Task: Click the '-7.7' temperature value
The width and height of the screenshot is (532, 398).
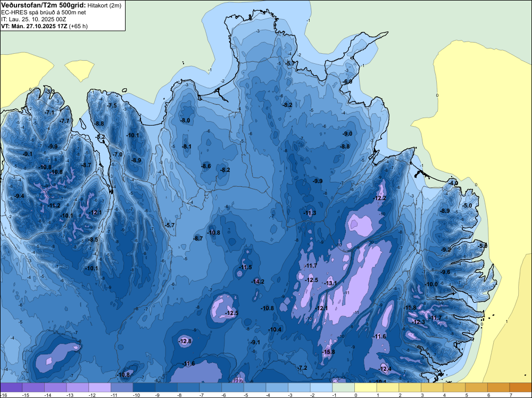Action: pyautogui.click(x=64, y=121)
